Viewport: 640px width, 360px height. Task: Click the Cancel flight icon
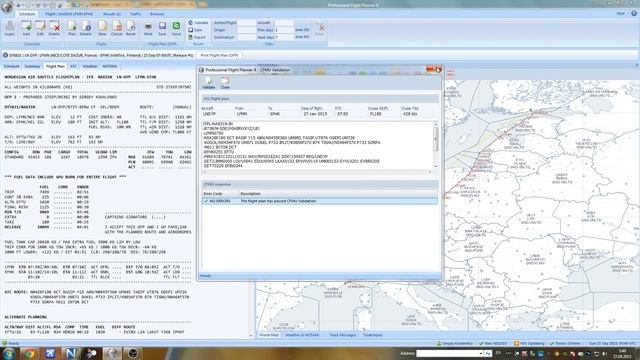click(x=117, y=28)
